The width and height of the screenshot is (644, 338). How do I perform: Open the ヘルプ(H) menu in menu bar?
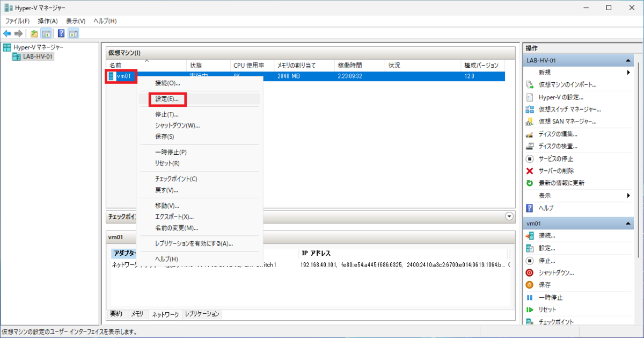coord(105,20)
